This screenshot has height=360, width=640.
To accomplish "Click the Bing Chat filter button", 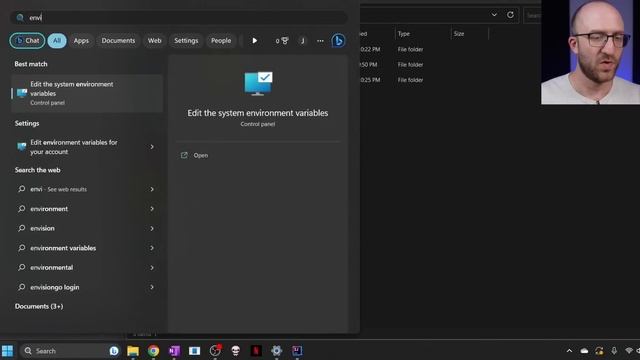I will click(27, 40).
